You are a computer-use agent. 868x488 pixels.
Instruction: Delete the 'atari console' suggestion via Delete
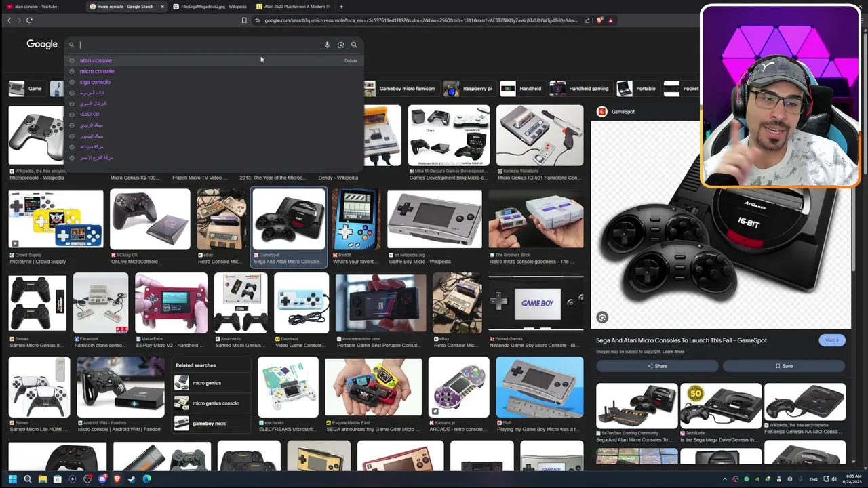(351, 60)
